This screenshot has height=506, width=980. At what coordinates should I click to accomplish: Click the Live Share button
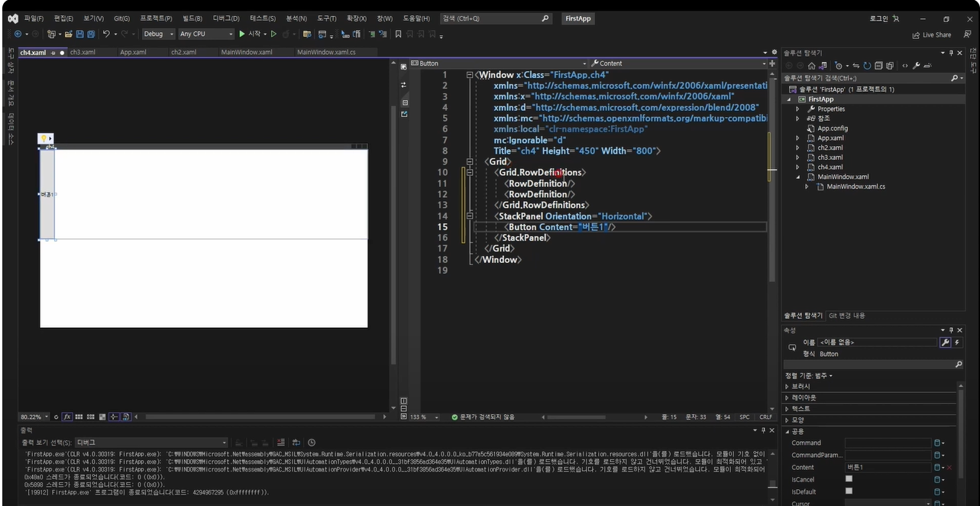pyautogui.click(x=932, y=34)
